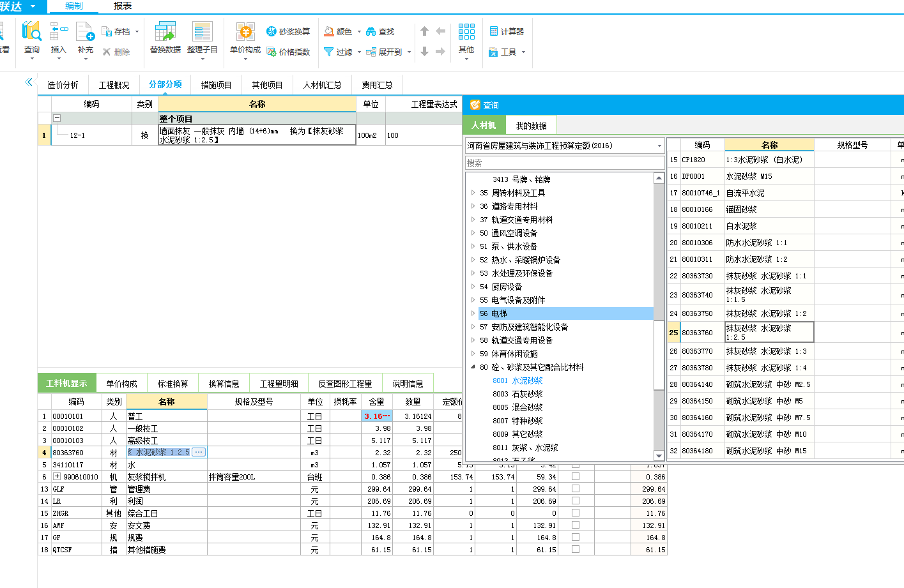The width and height of the screenshot is (904, 588).
Task: Click the 查找 find icon
Action: (x=380, y=31)
